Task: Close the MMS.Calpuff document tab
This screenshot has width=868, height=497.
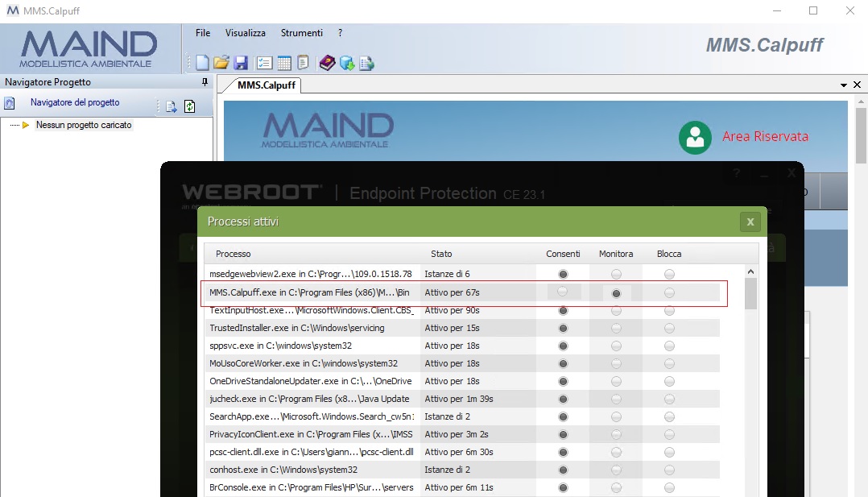Action: tap(857, 85)
